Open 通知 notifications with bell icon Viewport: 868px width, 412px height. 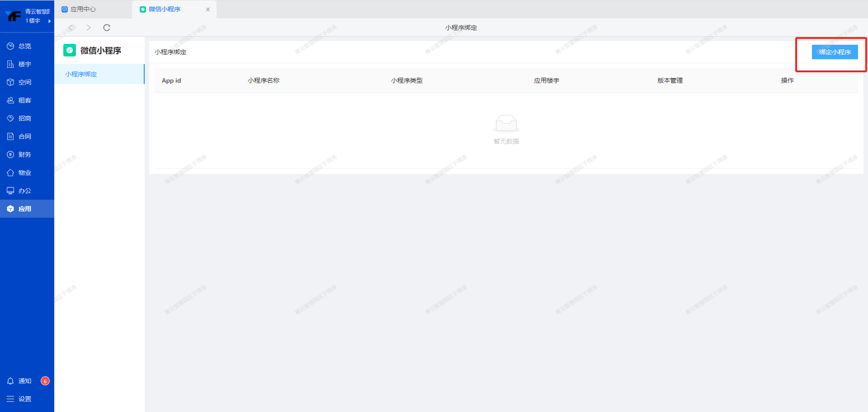click(x=10, y=381)
